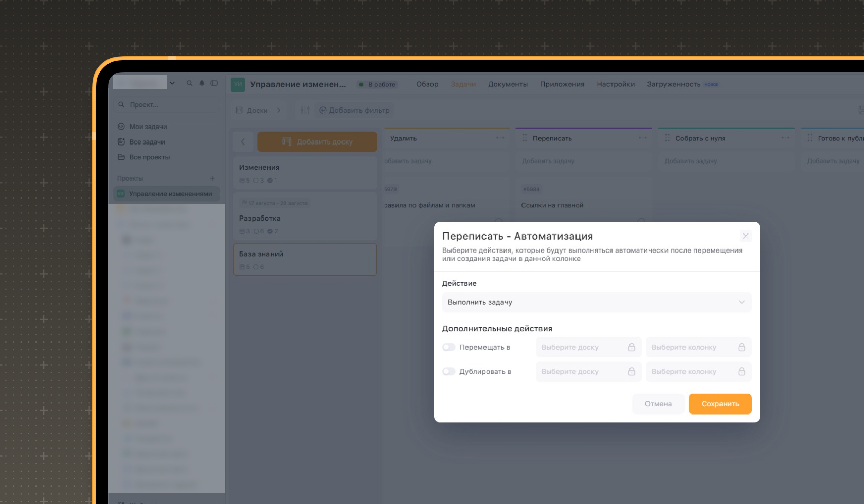The width and height of the screenshot is (864, 504).
Task: Click the Сохранить button
Action: 720,404
